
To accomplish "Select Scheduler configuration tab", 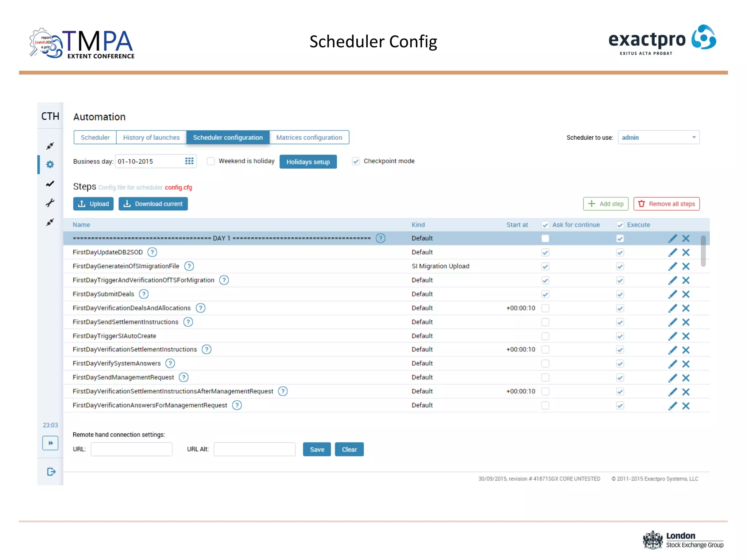I will [x=228, y=137].
